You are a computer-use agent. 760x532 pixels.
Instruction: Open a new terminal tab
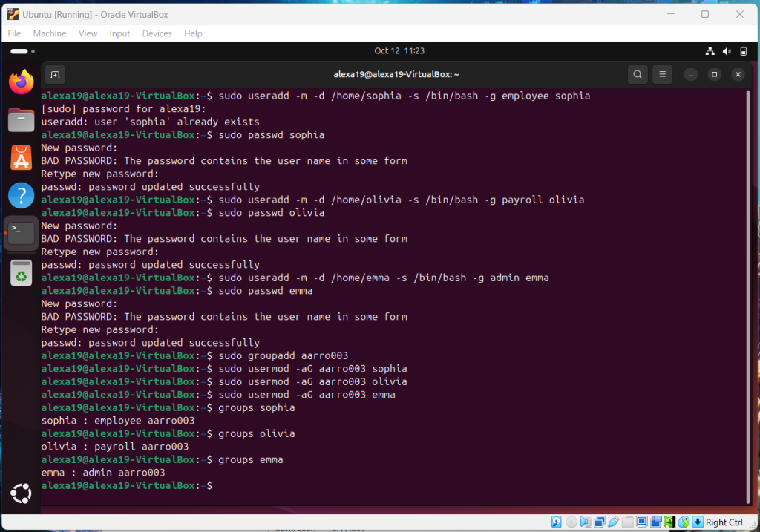coord(54,74)
